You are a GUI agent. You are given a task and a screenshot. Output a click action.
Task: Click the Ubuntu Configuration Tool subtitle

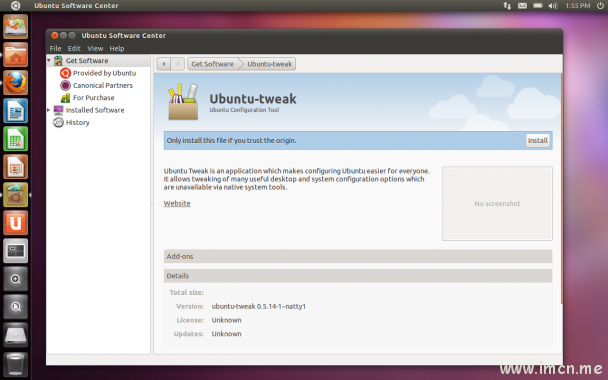pyautogui.click(x=244, y=110)
